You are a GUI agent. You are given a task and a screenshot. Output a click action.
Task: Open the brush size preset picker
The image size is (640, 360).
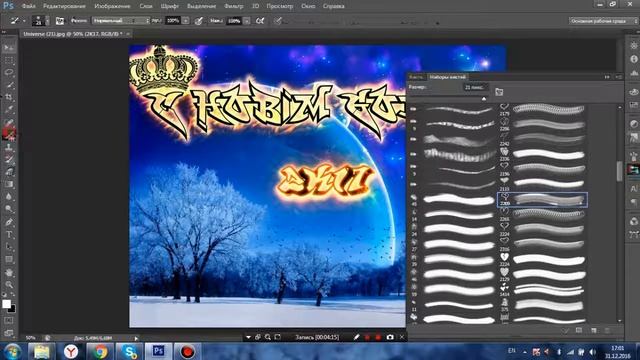coord(47,21)
